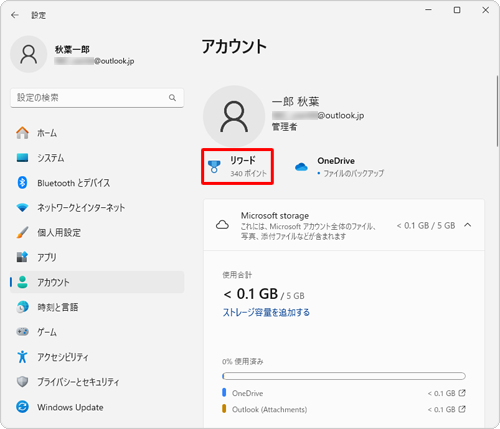Select アカウント in the sidebar

(x=97, y=282)
